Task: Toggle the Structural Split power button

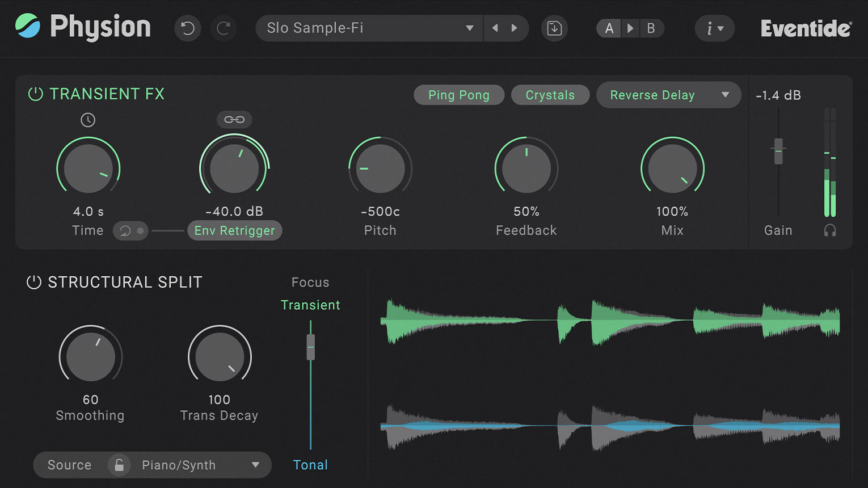Action: tap(35, 282)
